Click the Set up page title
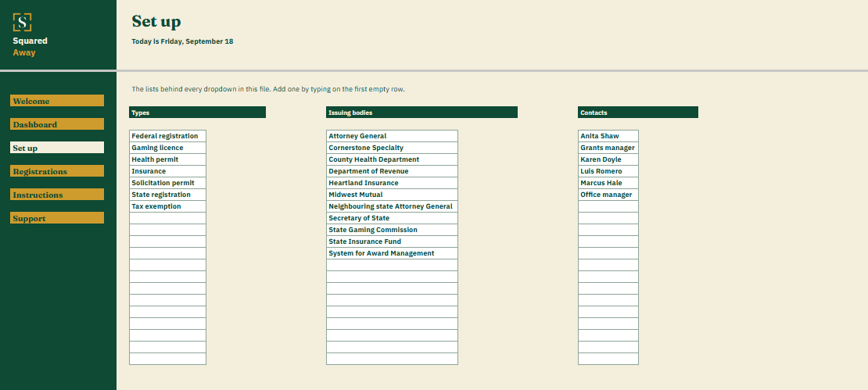 coord(156,22)
